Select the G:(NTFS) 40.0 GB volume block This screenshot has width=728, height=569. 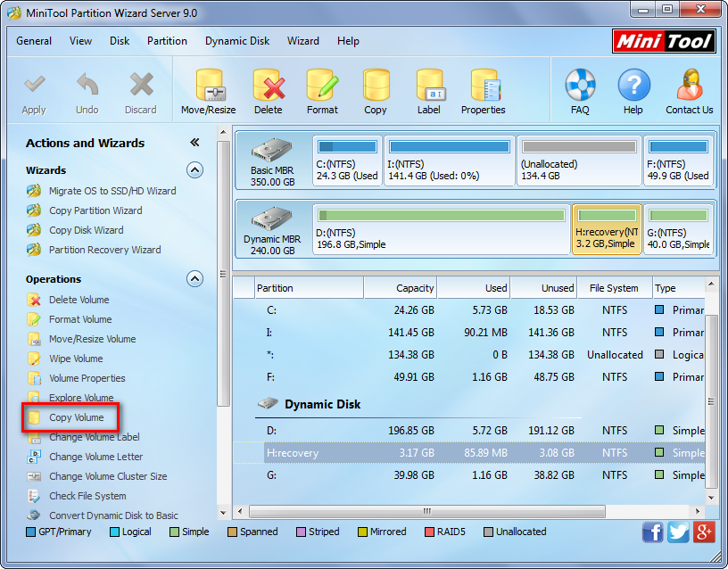click(x=679, y=229)
